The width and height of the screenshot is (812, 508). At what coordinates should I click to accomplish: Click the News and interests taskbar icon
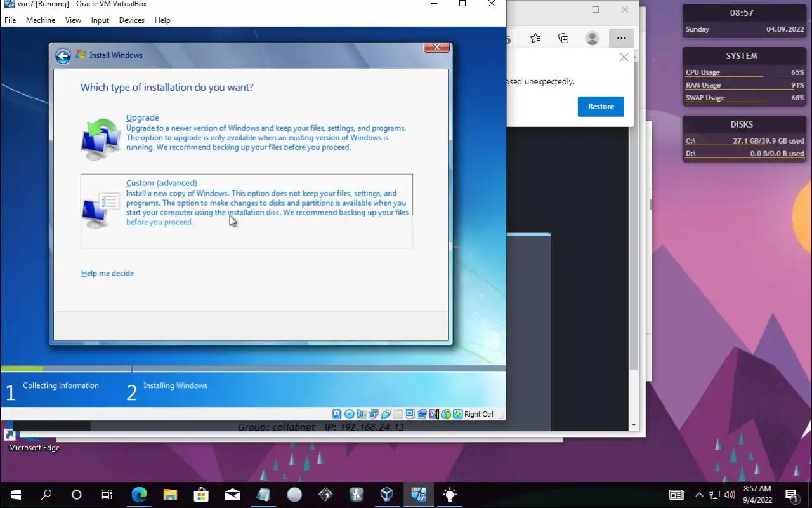click(x=676, y=494)
